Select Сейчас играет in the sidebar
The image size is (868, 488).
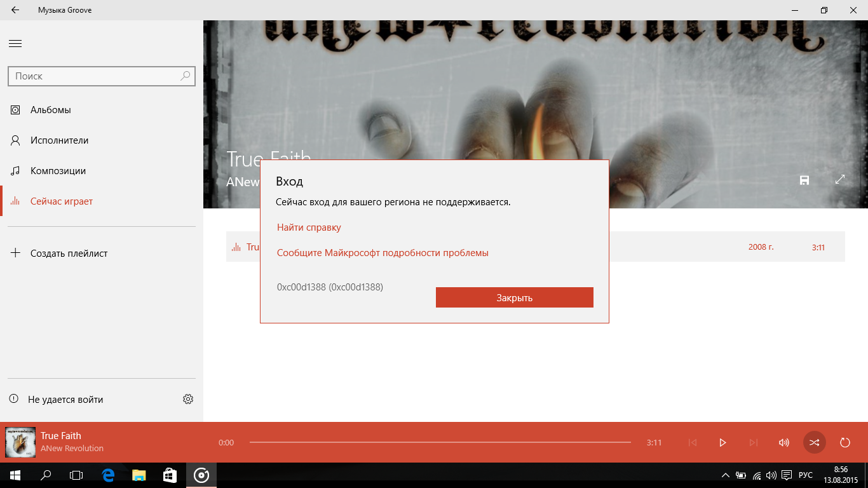[x=102, y=201]
